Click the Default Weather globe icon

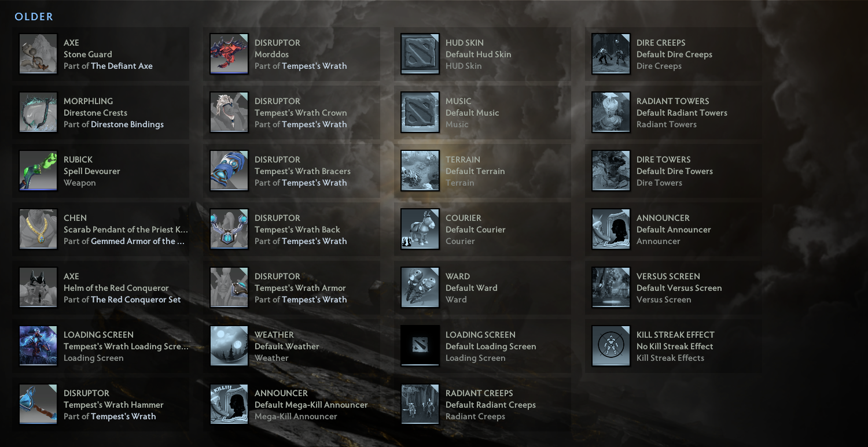(x=229, y=346)
